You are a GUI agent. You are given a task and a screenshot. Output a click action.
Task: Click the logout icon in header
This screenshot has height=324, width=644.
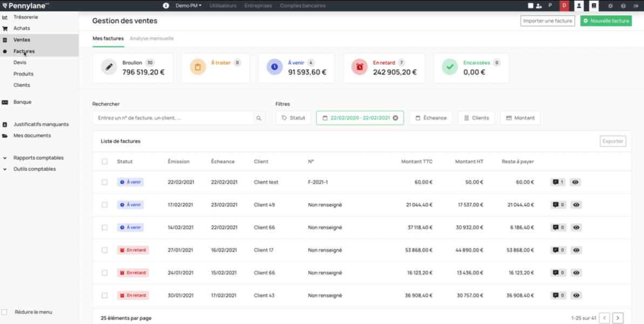pyautogui.click(x=635, y=6)
